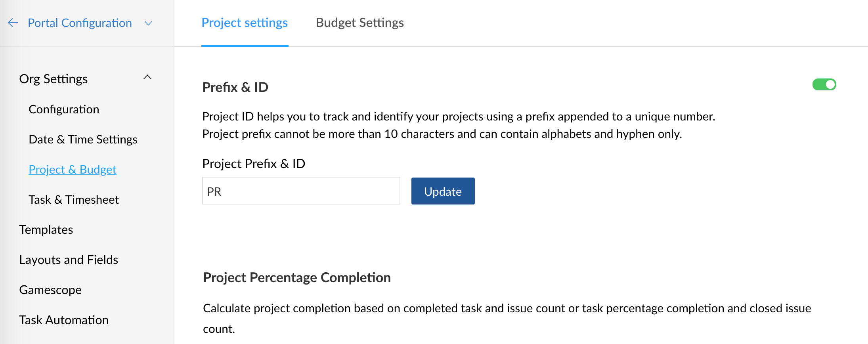
Task: Open Configuration under Org Settings
Action: [x=64, y=109]
